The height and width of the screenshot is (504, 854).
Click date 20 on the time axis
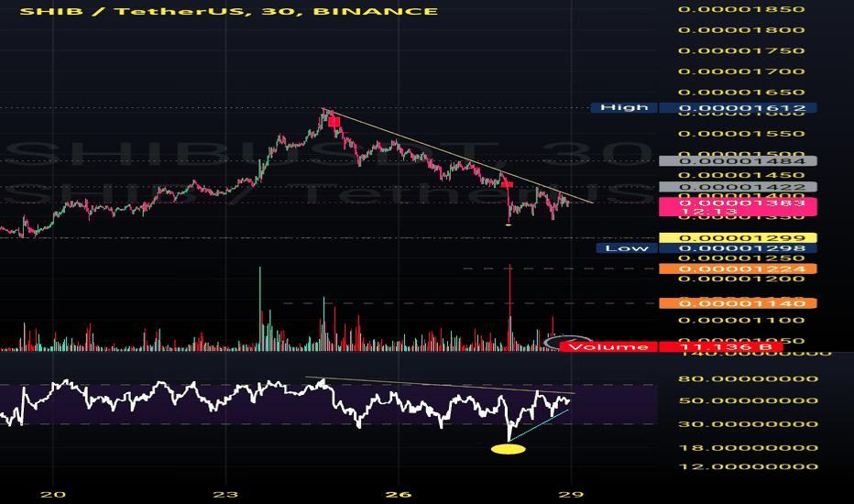pyautogui.click(x=53, y=495)
